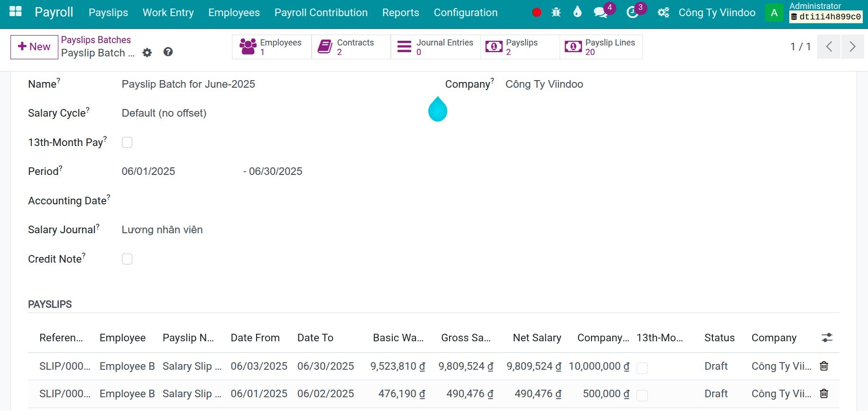Toggle 13th-Month checkbox in 10,000,000 row
Screen dimensions: 868x411
pyautogui.click(x=642, y=368)
